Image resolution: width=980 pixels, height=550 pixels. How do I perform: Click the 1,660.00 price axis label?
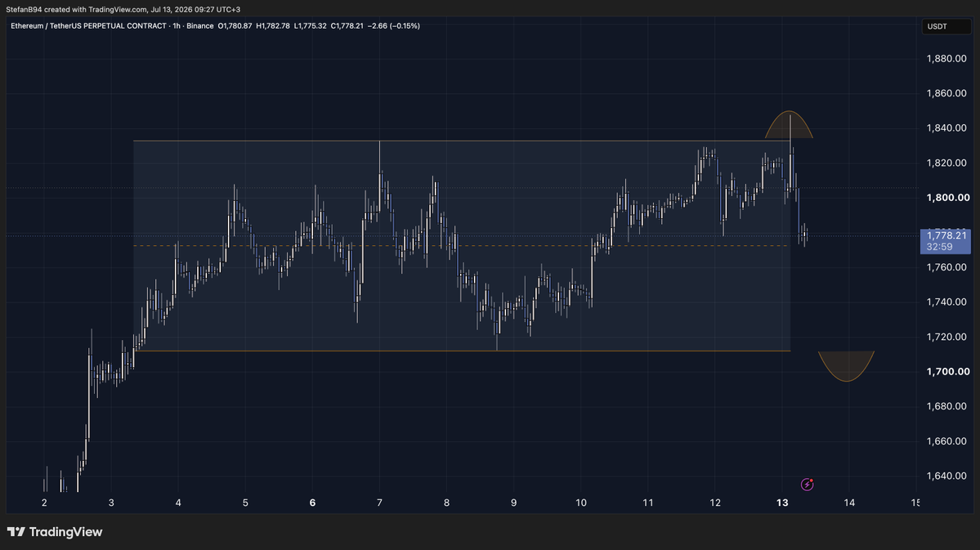946,441
